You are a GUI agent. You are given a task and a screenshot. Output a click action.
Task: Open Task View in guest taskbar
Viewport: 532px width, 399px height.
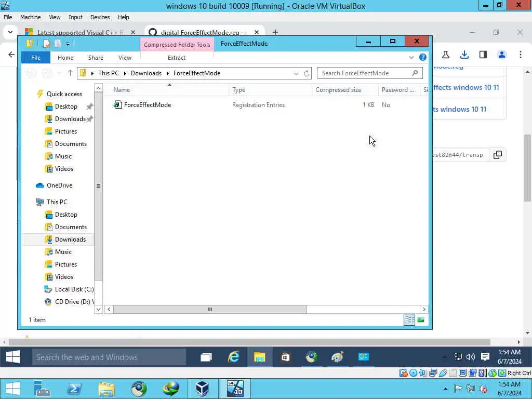206,357
